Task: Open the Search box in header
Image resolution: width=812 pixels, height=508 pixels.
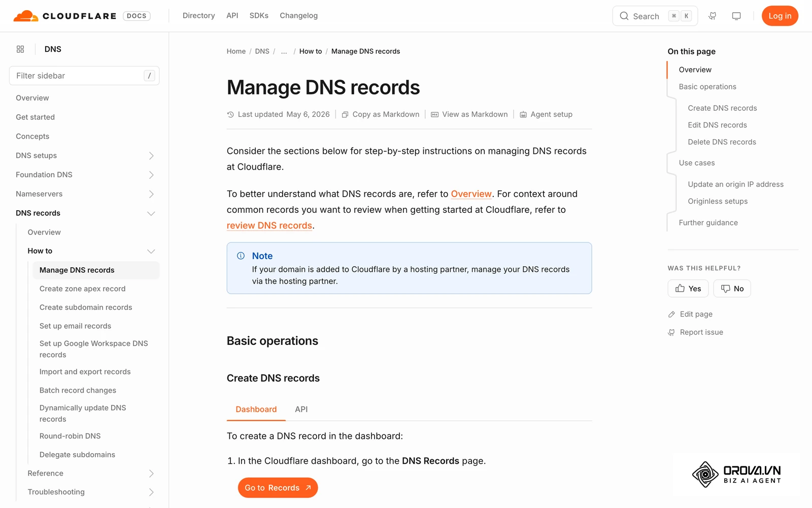Action: click(x=655, y=16)
